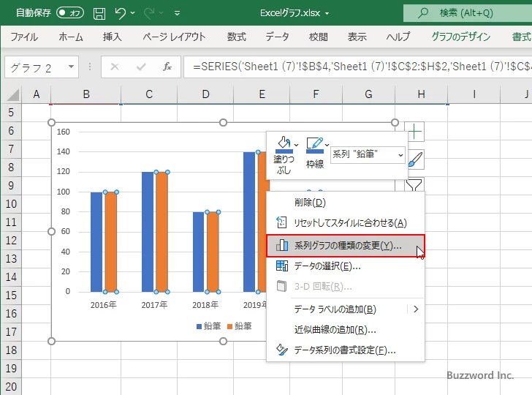Select row 19 header
This screenshot has height=395, width=532.
tap(11, 368)
